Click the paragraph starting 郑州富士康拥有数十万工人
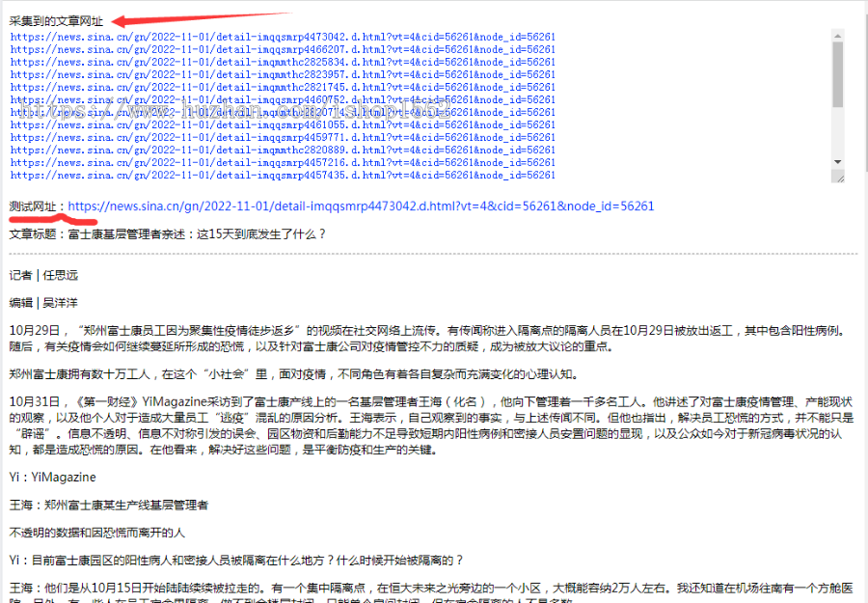Viewport: 868px width, 603px height. [294, 374]
